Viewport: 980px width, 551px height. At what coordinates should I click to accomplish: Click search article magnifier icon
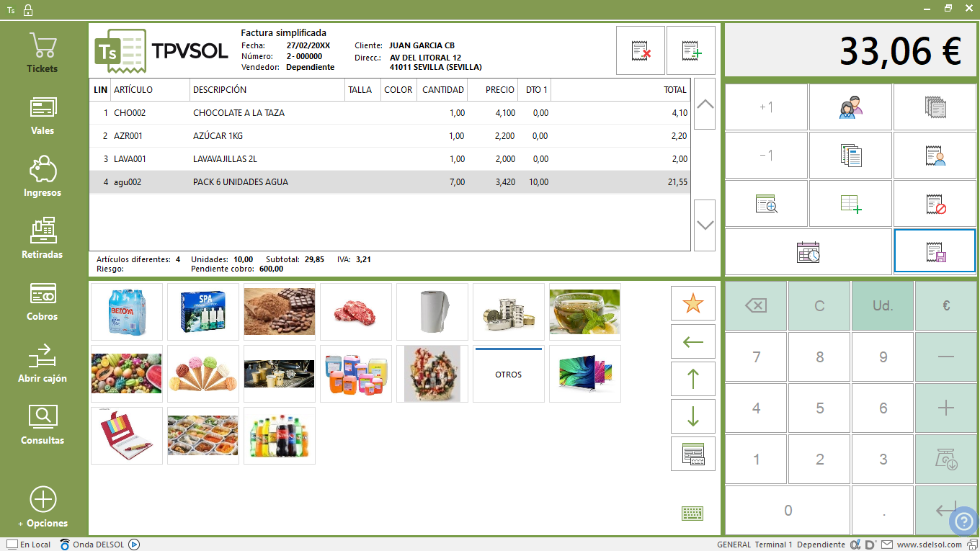click(x=766, y=204)
